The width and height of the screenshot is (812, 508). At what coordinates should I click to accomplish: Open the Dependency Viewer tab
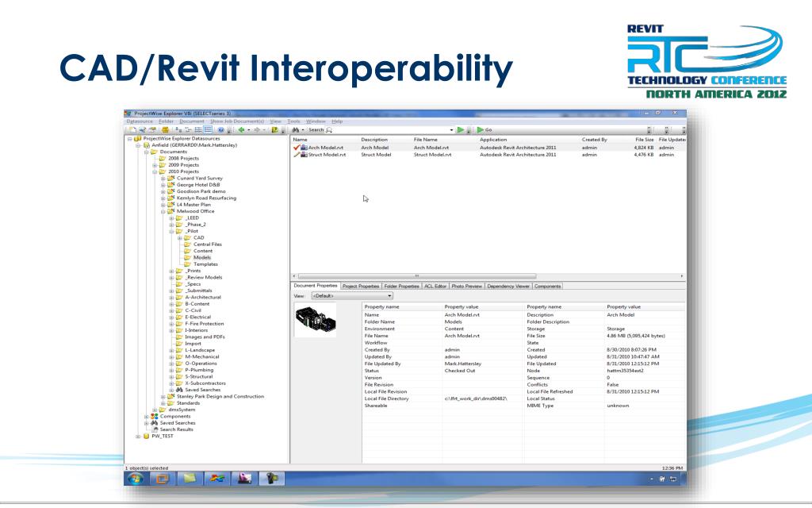pyautogui.click(x=508, y=286)
